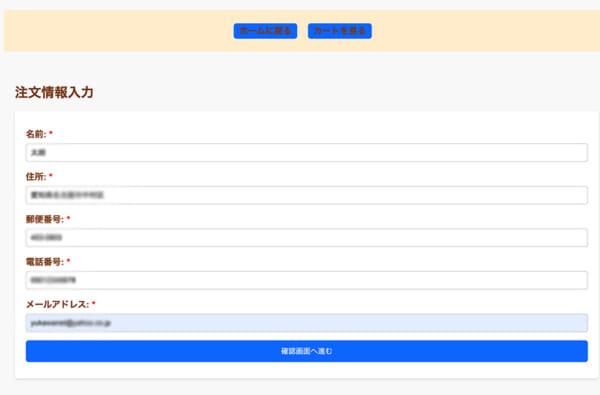Edit the メールアドレス field
This screenshot has height=395, width=600.
(x=307, y=323)
